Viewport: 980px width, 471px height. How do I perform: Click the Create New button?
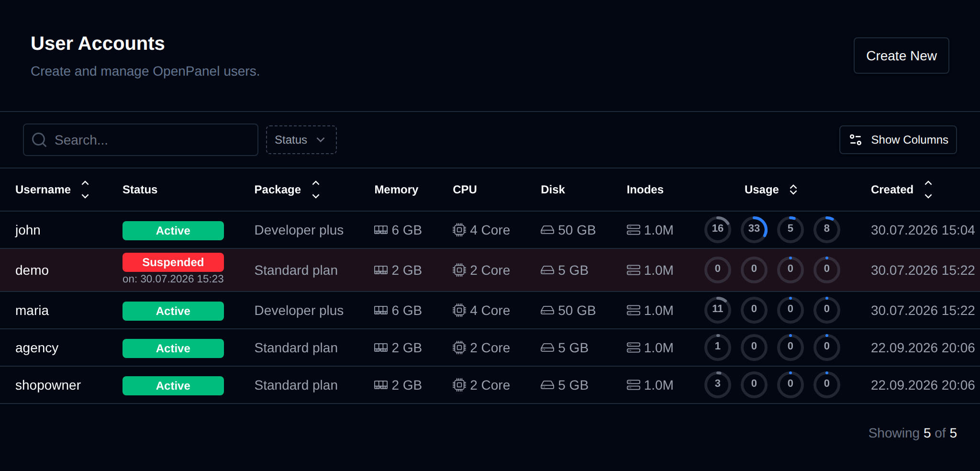tap(901, 56)
